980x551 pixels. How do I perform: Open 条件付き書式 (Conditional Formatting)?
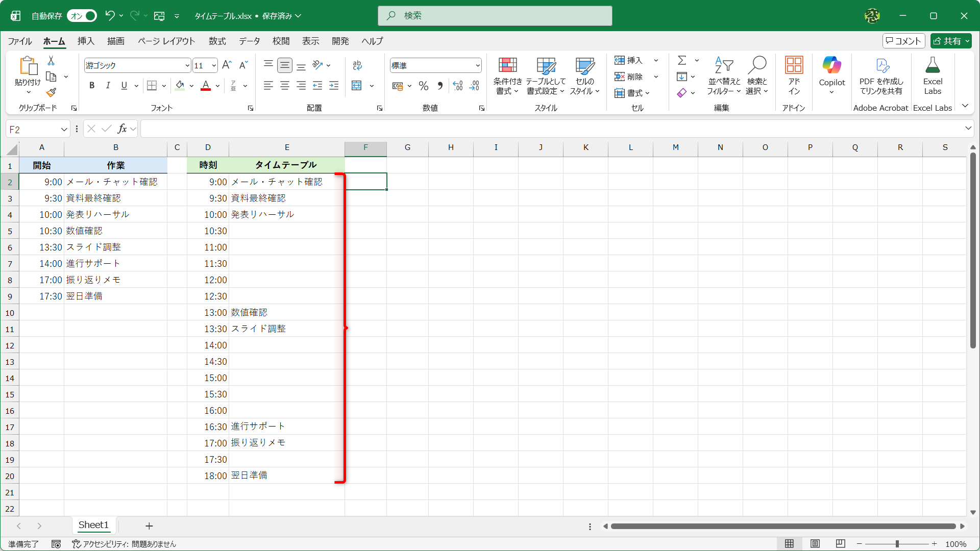point(507,76)
